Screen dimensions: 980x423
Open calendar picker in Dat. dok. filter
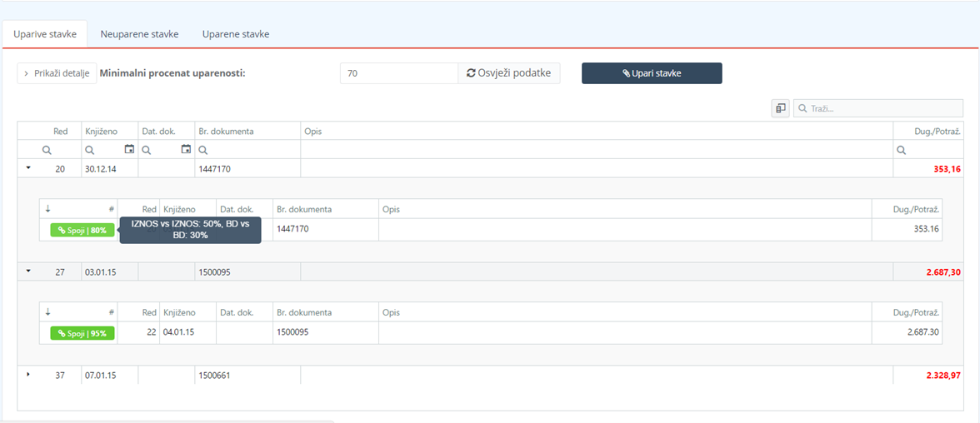click(x=186, y=150)
